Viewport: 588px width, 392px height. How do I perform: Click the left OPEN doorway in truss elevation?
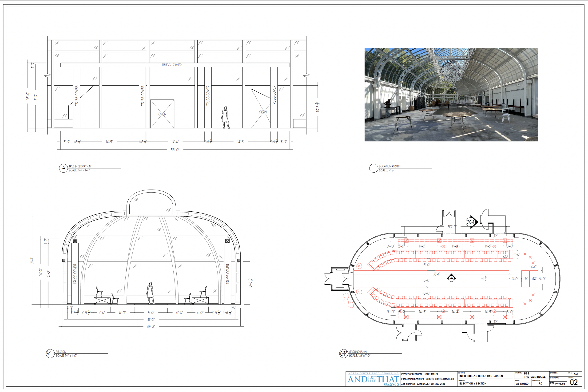[x=162, y=114]
